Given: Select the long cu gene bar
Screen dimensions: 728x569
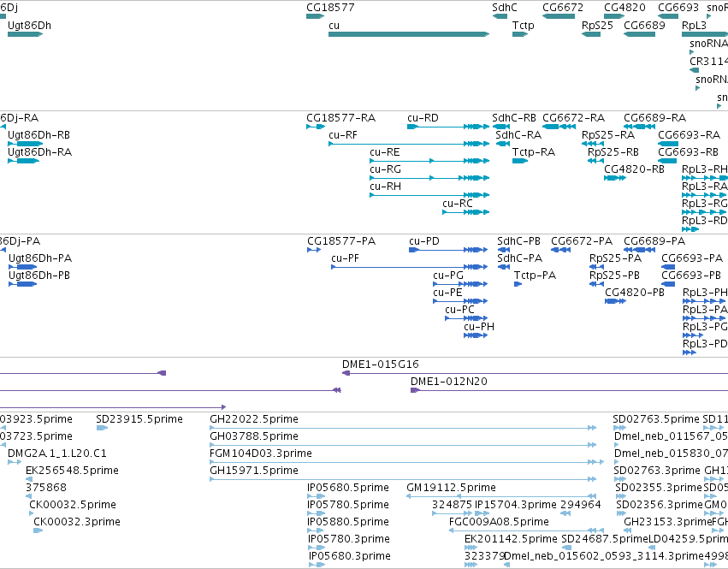Looking at the screenshot, I should (x=409, y=34).
